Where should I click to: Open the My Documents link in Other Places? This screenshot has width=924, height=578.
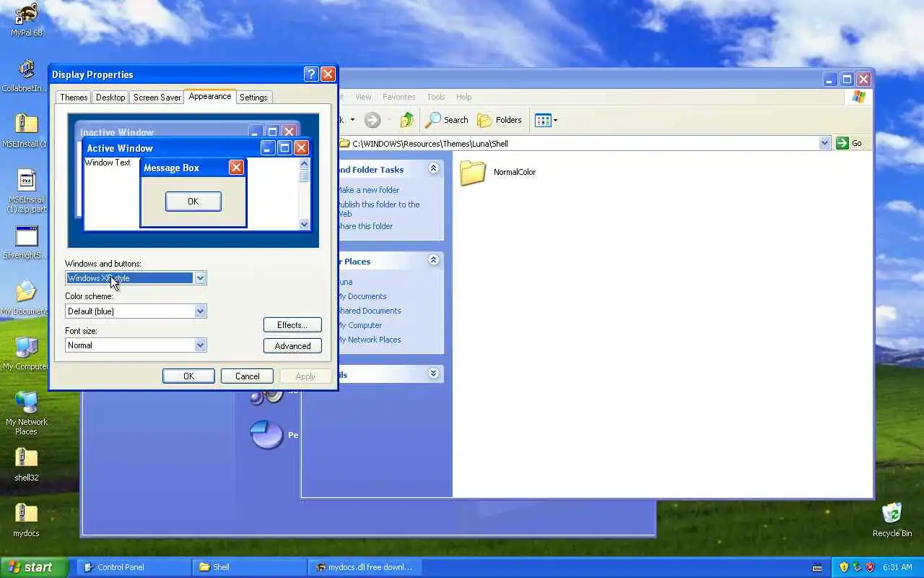pyautogui.click(x=362, y=296)
